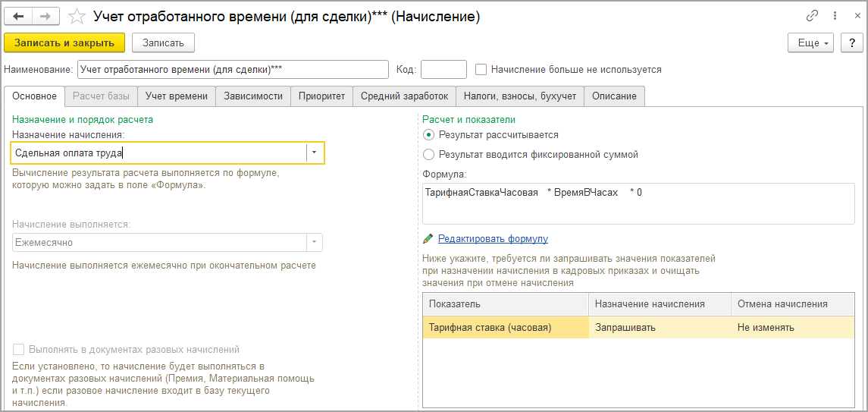Expand the 'Назначение начисления' dropdown arrow
The height and width of the screenshot is (412, 868).
point(315,153)
